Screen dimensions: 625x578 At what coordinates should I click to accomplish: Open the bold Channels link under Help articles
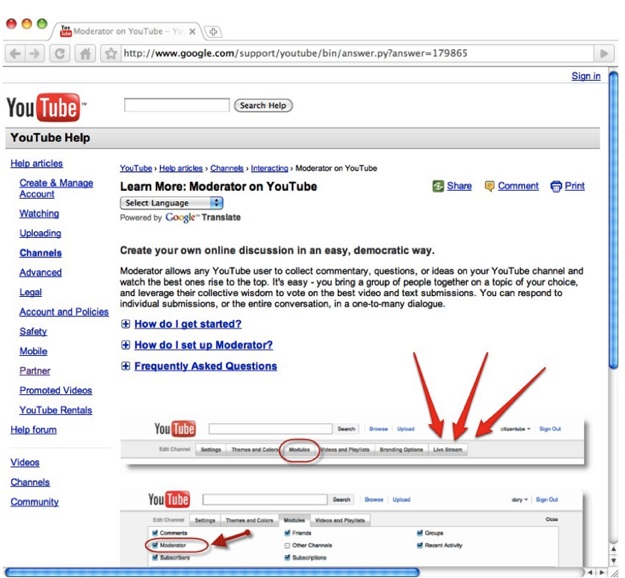41,253
